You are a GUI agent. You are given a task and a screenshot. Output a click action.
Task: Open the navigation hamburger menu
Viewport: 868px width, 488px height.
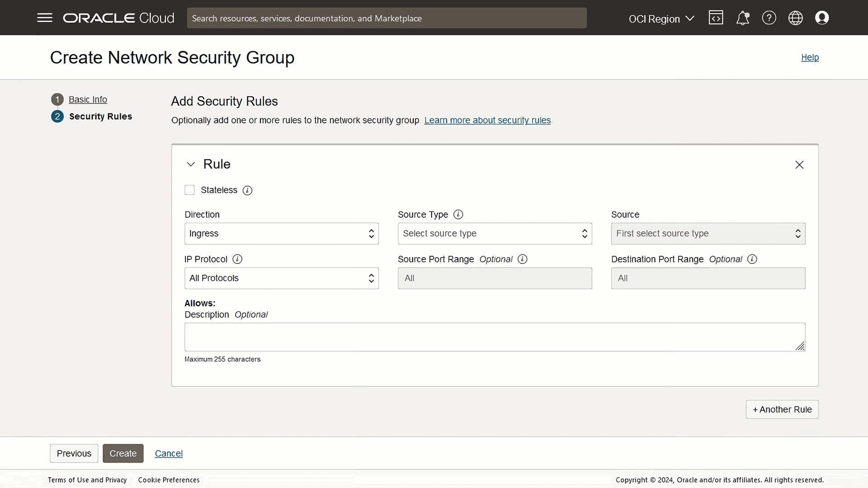point(45,18)
